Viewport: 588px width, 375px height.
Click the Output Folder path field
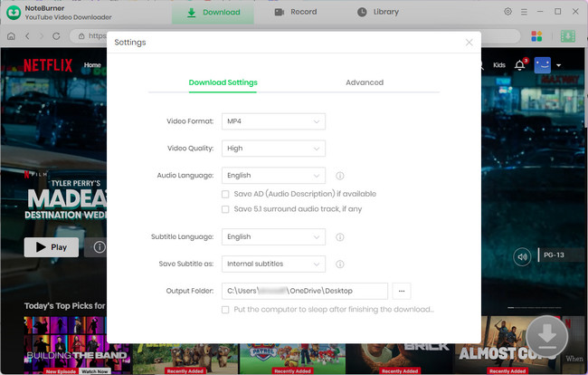click(305, 292)
